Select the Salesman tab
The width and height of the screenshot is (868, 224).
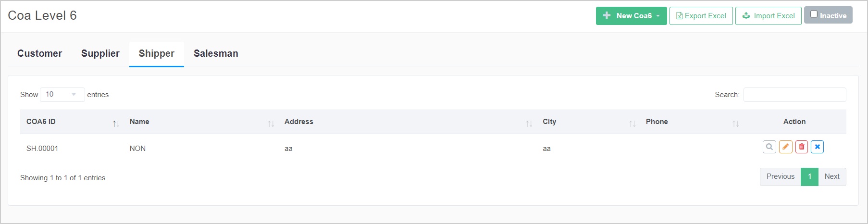[x=216, y=53]
